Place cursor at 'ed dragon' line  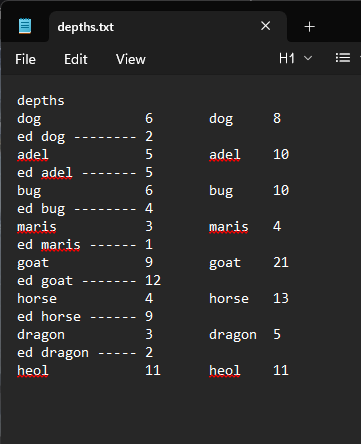85,353
